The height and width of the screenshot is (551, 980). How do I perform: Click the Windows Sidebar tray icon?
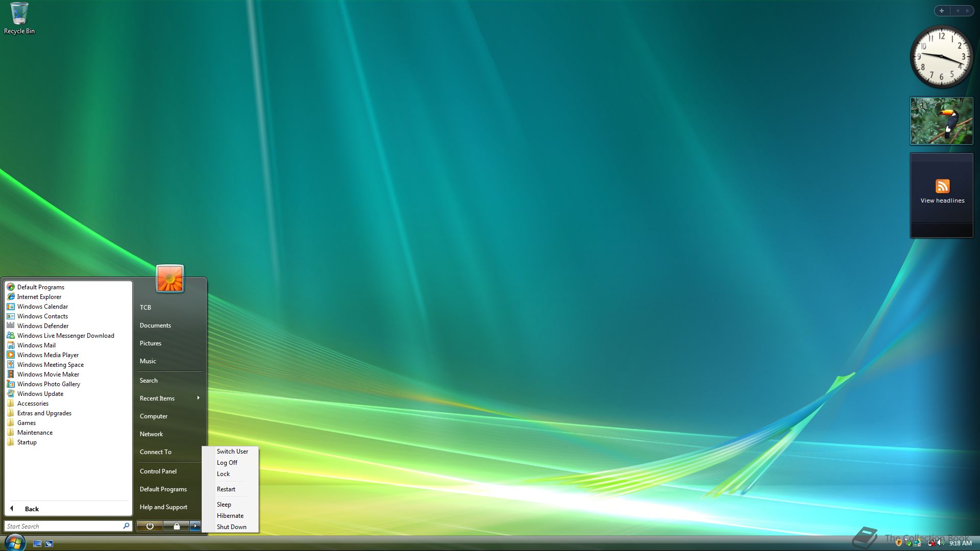tap(917, 543)
